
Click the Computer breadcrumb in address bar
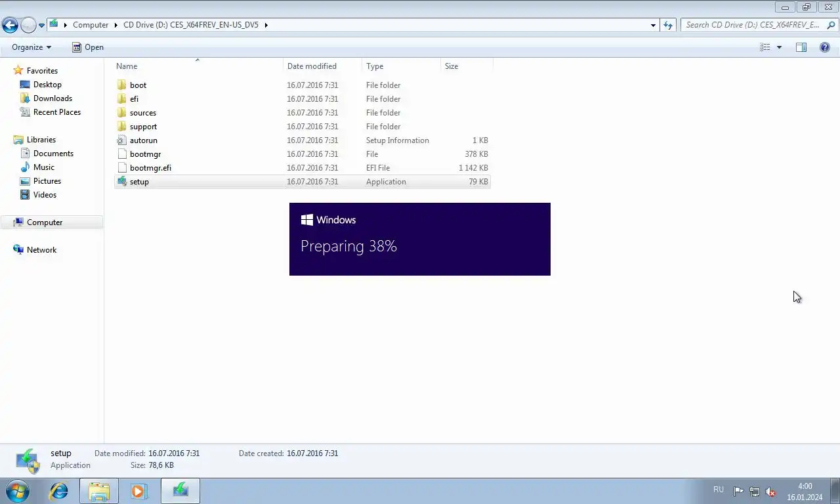(x=91, y=25)
